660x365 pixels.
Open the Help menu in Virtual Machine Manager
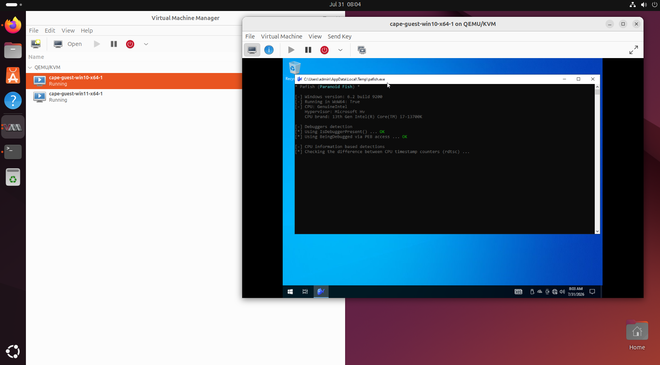(87, 31)
